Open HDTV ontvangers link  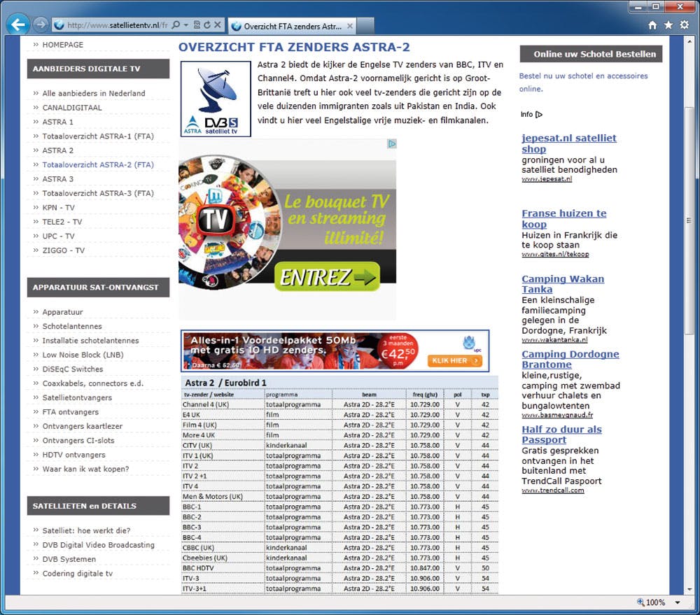coord(73,455)
